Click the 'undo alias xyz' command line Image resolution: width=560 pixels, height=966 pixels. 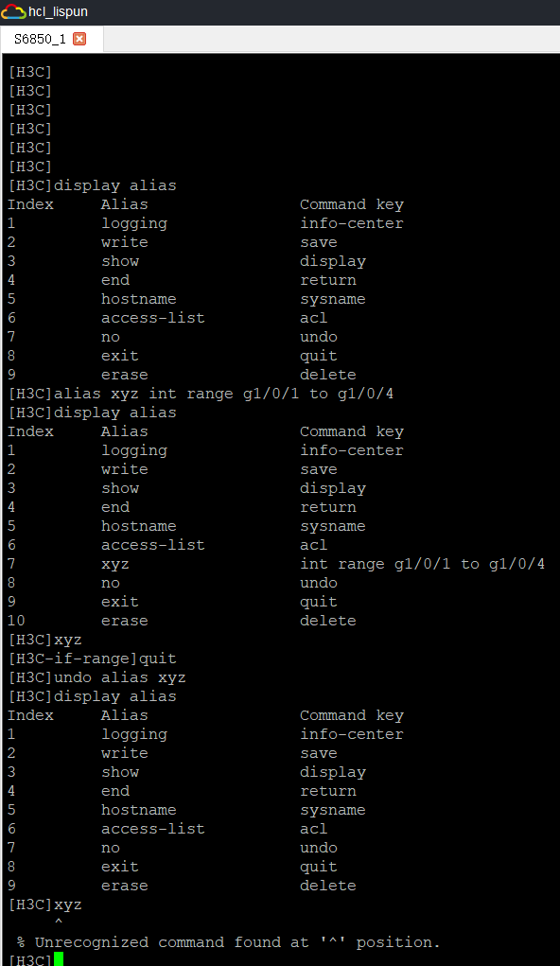(96, 677)
